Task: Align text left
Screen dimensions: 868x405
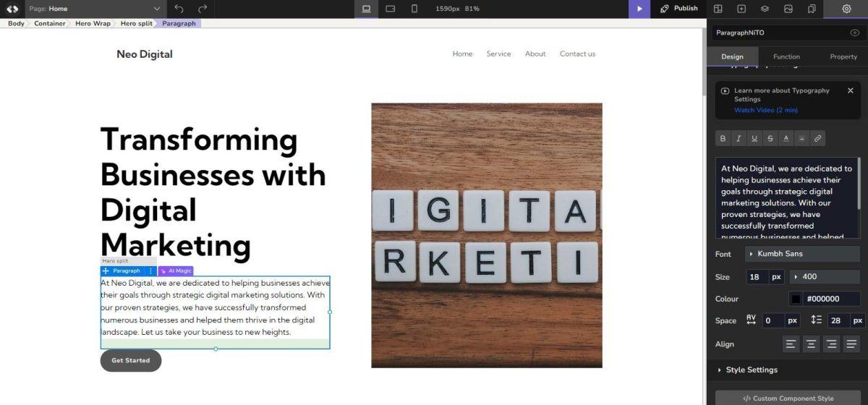Action: tap(791, 344)
